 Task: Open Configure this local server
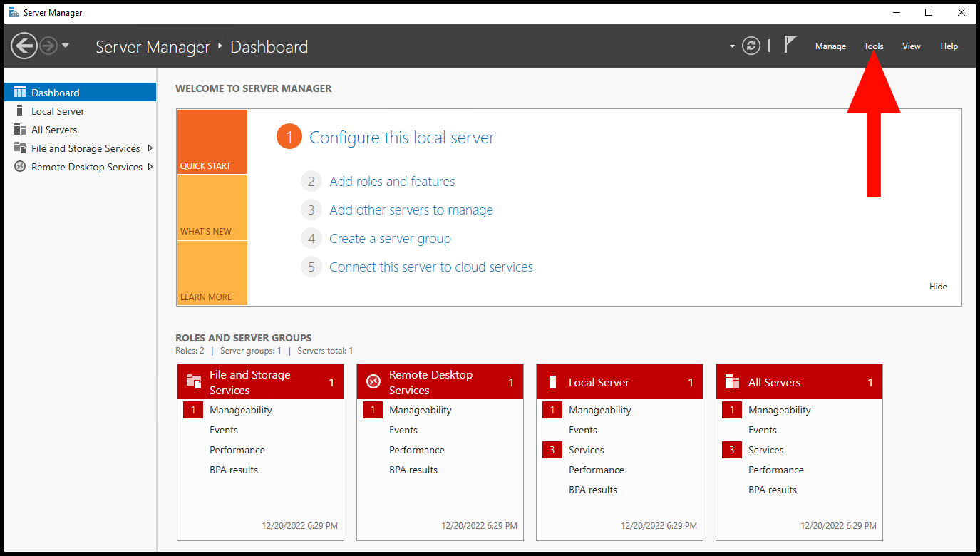402,137
